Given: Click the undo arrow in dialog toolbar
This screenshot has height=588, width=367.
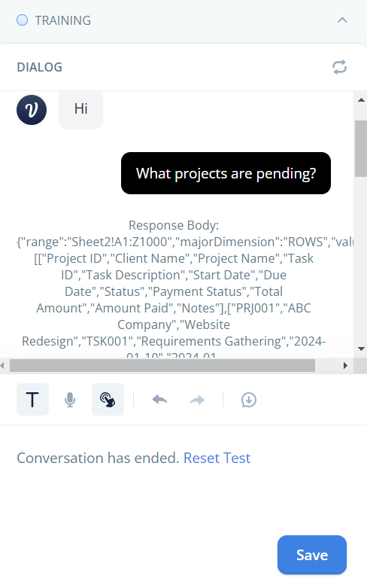Looking at the screenshot, I should (159, 400).
